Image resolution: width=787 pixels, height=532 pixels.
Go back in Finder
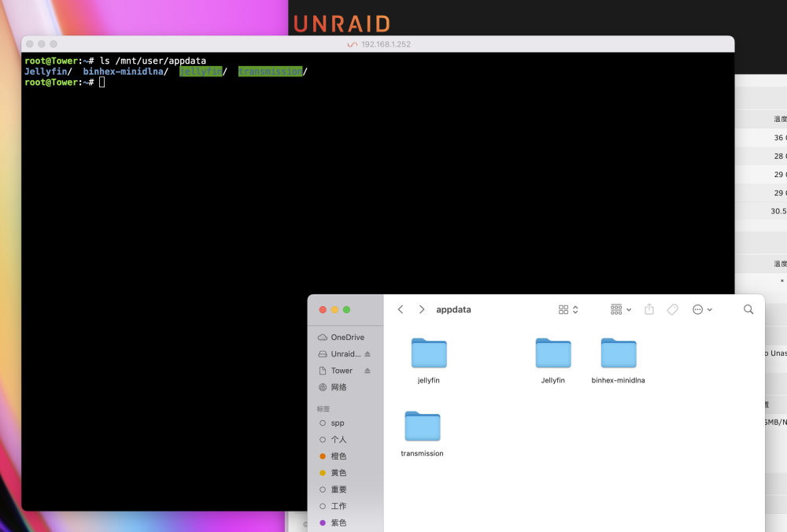pyautogui.click(x=401, y=309)
